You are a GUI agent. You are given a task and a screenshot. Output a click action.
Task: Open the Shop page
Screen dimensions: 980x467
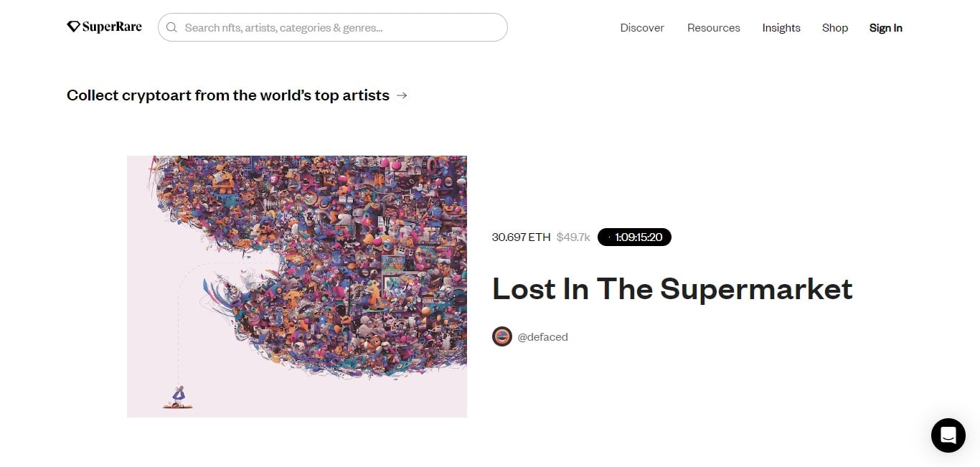(834, 27)
